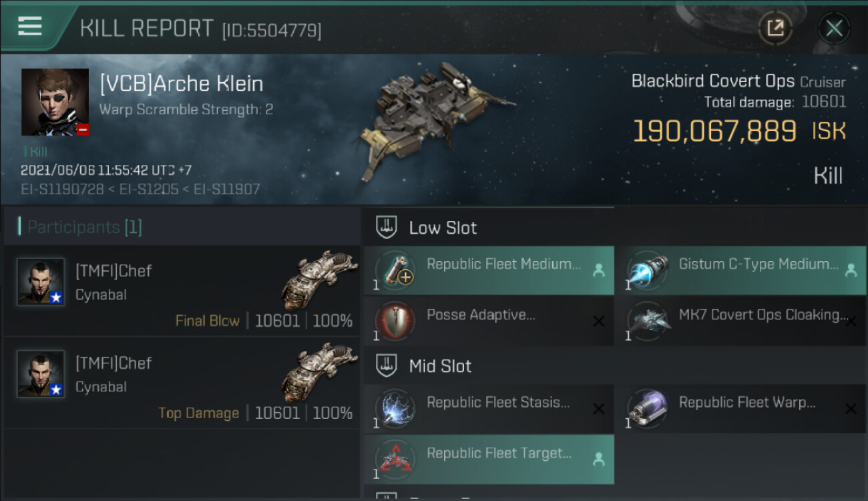The height and width of the screenshot is (501, 868).
Task: Close the kill report window
Action: pyautogui.click(x=834, y=28)
